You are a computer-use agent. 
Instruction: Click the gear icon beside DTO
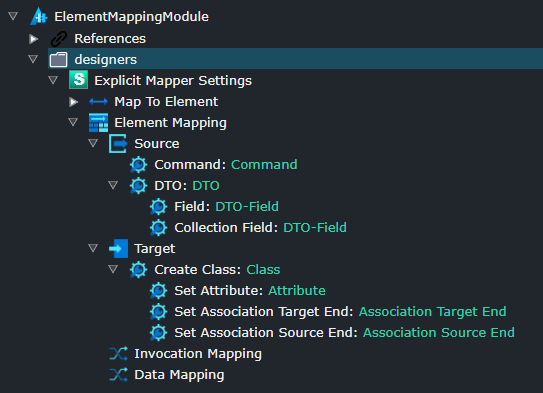tap(139, 186)
